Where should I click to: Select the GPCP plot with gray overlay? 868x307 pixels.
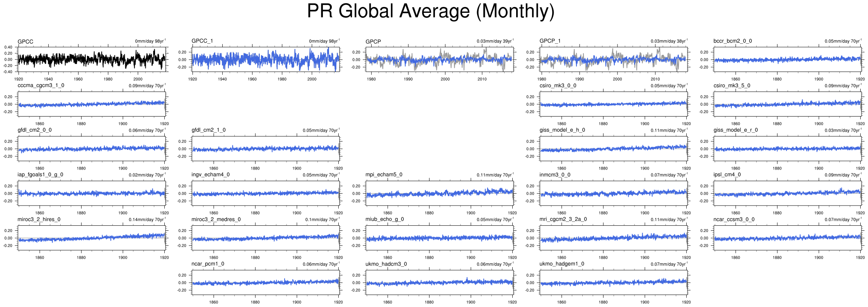click(x=440, y=59)
